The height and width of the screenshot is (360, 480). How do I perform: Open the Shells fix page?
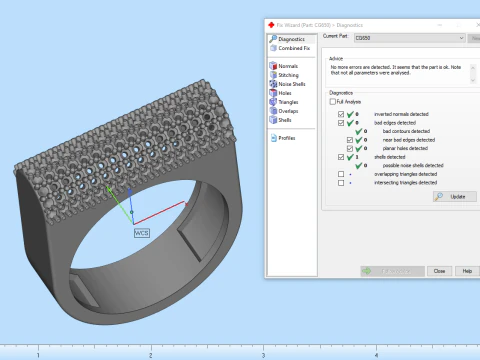280,120
